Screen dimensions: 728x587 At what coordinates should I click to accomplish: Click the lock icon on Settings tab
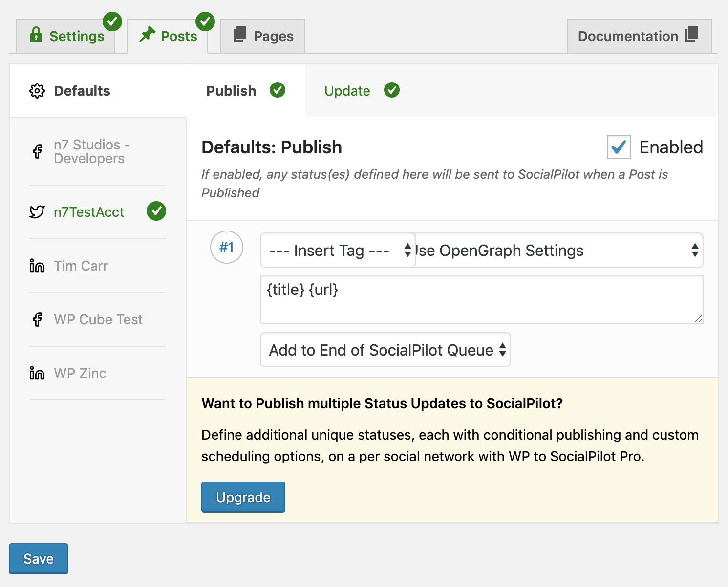[36, 35]
